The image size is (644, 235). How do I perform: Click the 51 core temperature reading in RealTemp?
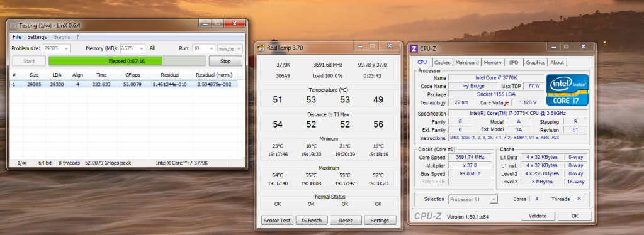point(278,100)
